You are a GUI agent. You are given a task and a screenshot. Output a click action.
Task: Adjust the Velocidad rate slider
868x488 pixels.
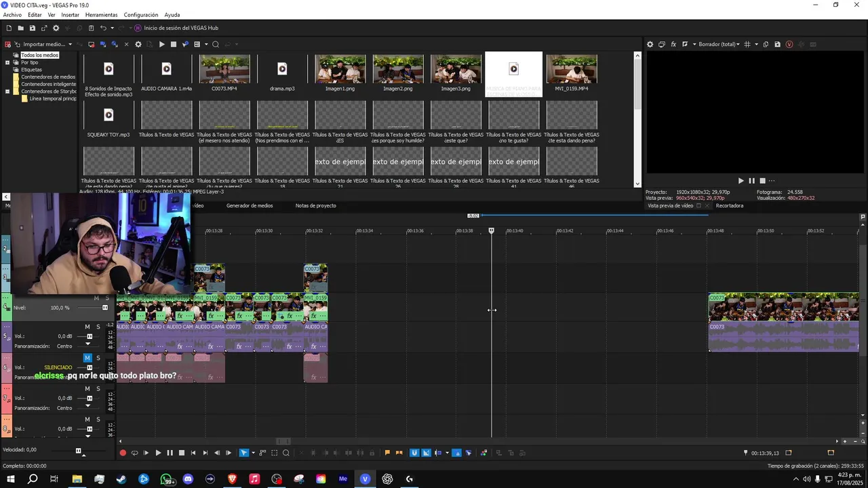point(78,451)
